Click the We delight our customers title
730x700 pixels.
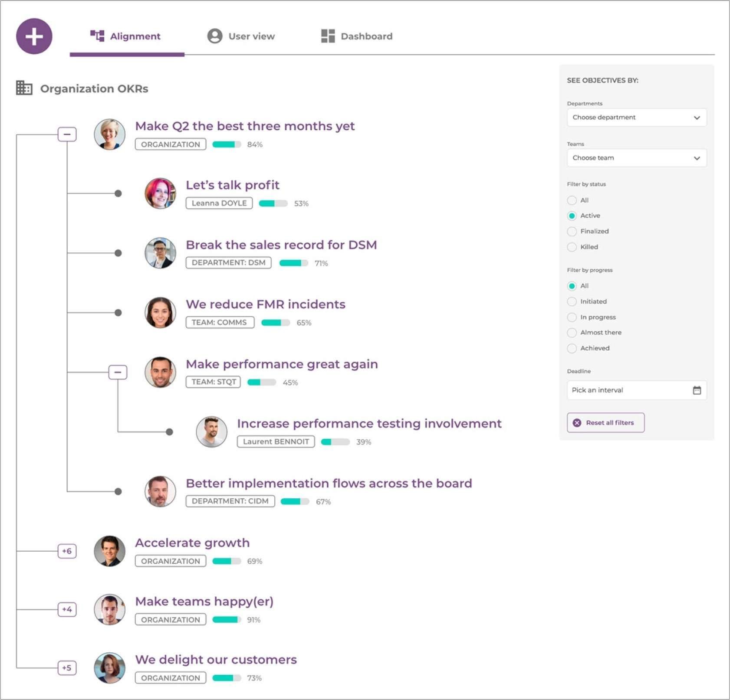coord(216,660)
